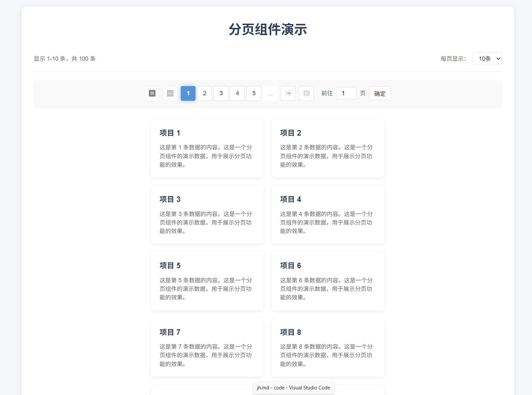The image size is (532, 395).
Task: Open the 项目 1 card
Action: [x=207, y=148]
